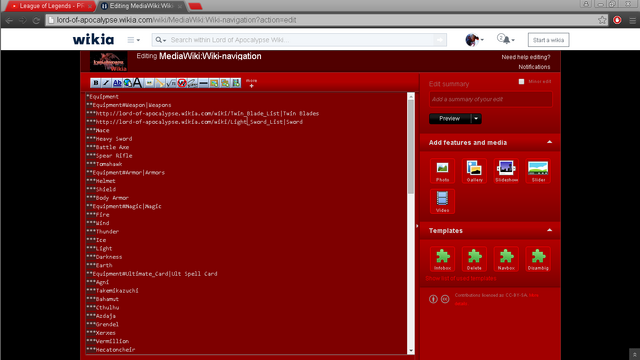This screenshot has width=640, height=360.
Task: Insert embedded file with small picture icon
Action: pos(149,83)
